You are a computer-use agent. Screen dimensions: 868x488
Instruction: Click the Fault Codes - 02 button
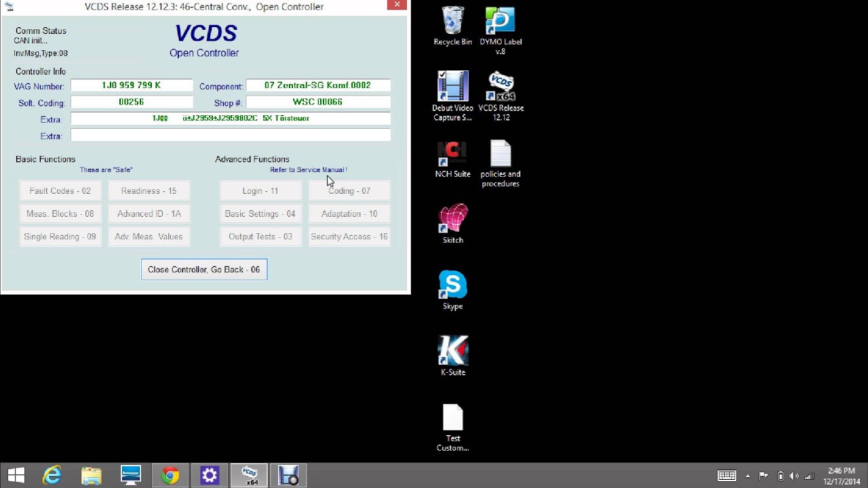[x=60, y=190]
